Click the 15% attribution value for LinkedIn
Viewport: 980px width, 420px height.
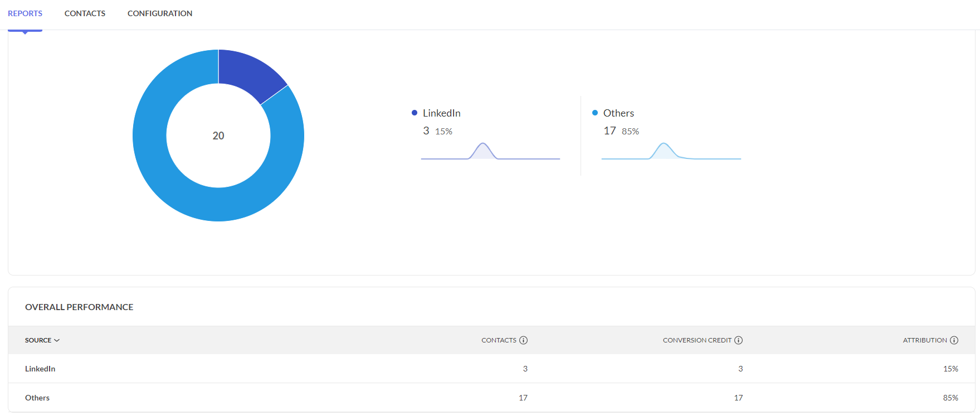[x=950, y=369]
